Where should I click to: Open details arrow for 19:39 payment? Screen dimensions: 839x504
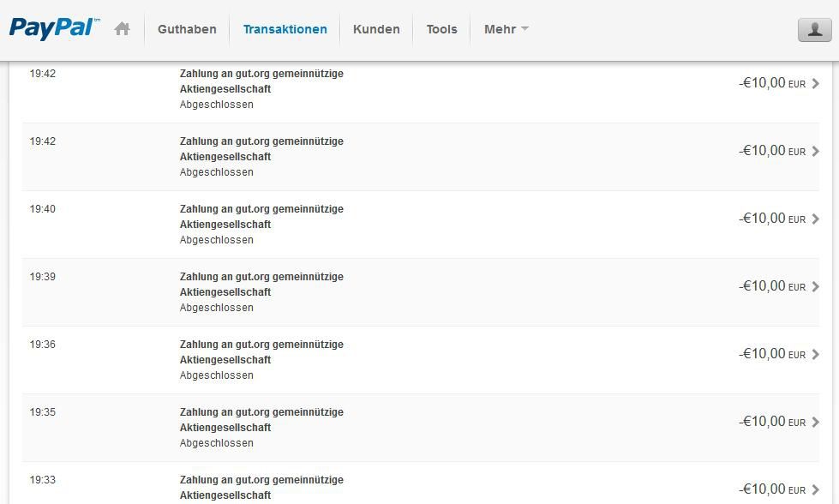816,287
